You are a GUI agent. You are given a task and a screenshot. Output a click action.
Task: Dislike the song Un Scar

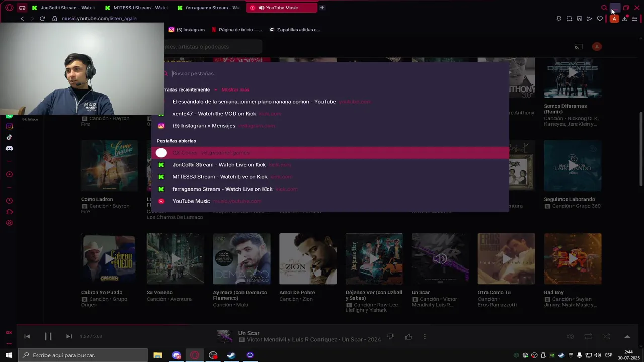(x=391, y=337)
